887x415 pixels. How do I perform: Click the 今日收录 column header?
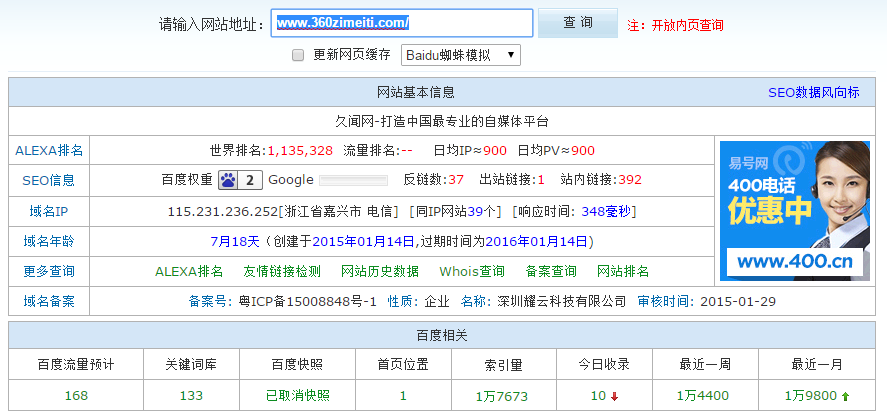(604, 365)
